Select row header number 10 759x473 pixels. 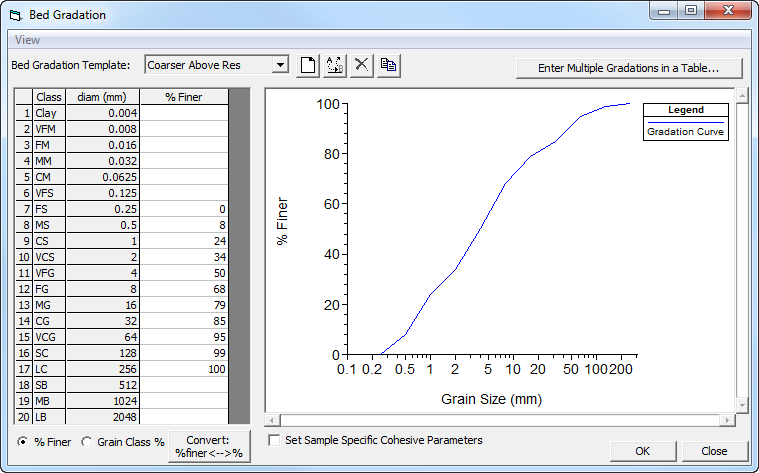(24, 257)
